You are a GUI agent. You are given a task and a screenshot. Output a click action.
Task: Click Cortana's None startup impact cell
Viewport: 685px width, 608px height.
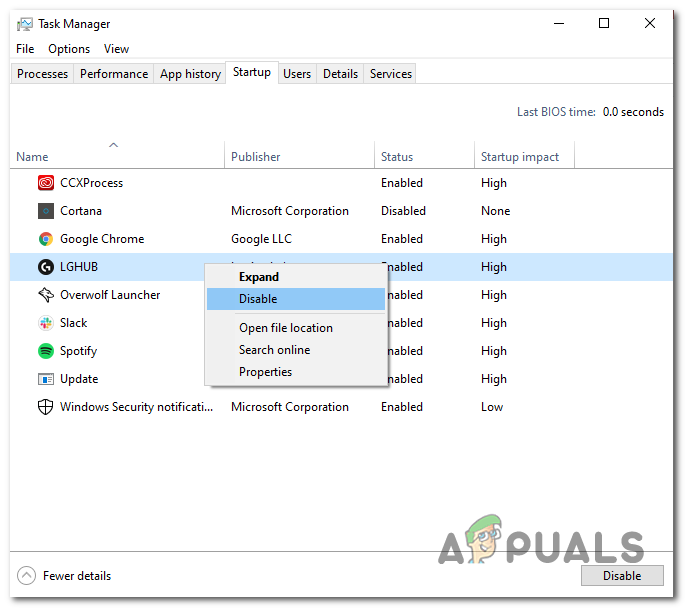tap(495, 211)
